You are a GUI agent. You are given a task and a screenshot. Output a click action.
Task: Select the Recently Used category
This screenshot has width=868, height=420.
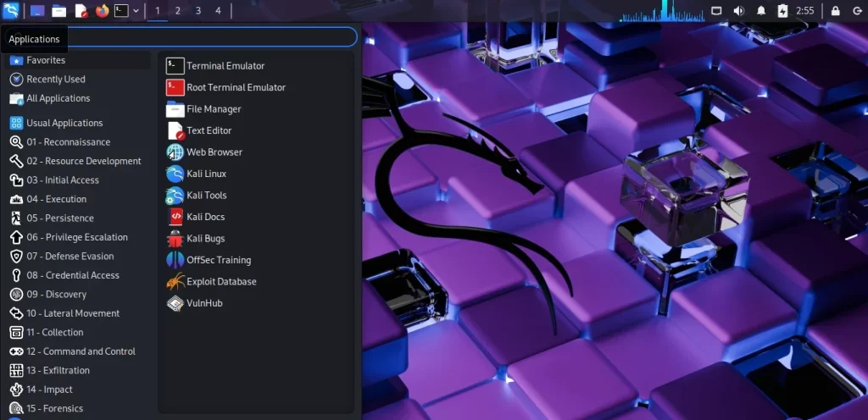pyautogui.click(x=78, y=79)
